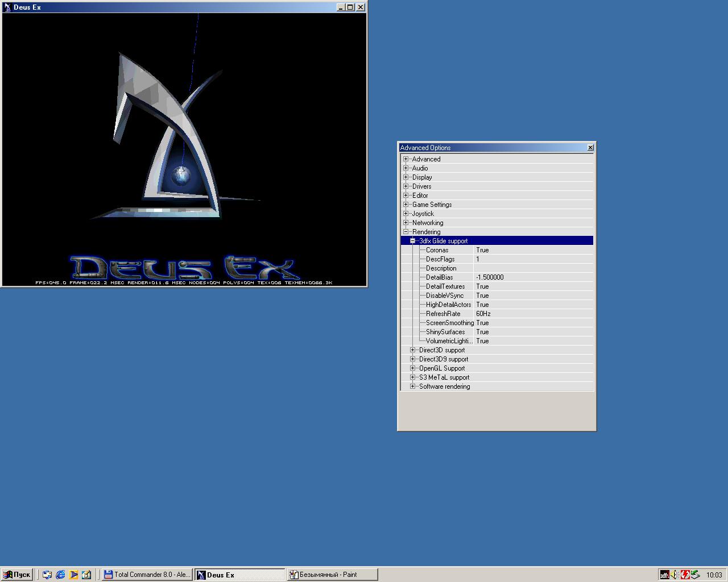728x582 pixels.
Task: Open Windows Media Player quick launch icon
Action: (73, 575)
